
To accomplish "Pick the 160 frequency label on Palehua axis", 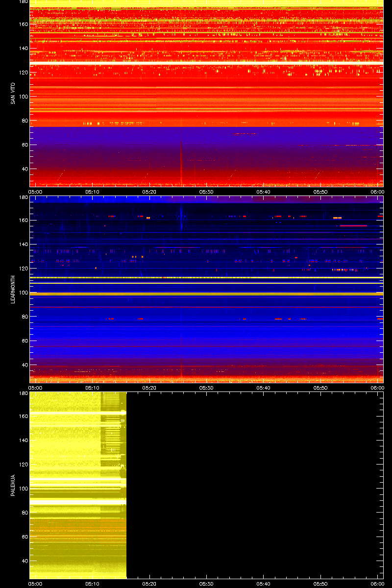I will [x=23, y=416].
